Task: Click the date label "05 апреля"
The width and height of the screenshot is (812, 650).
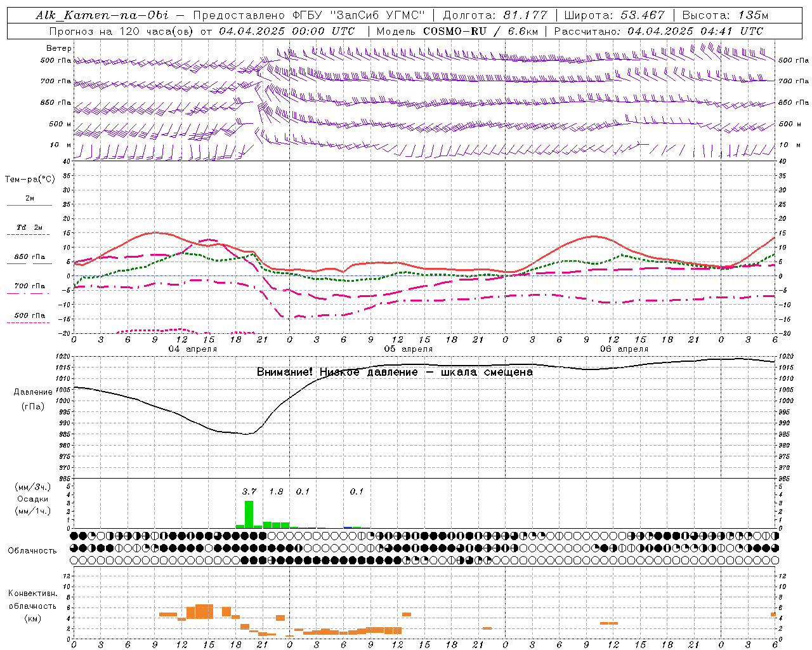Action: coord(409,349)
